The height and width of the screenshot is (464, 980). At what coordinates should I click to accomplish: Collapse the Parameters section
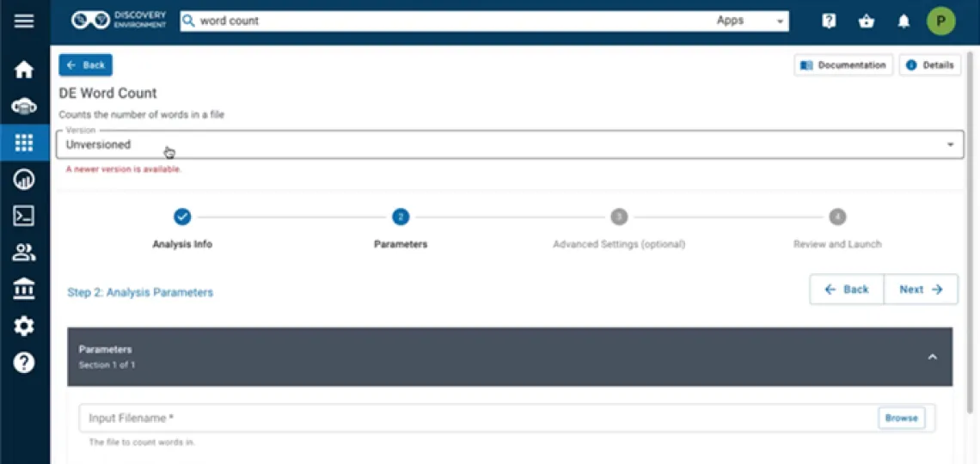pyautogui.click(x=932, y=357)
